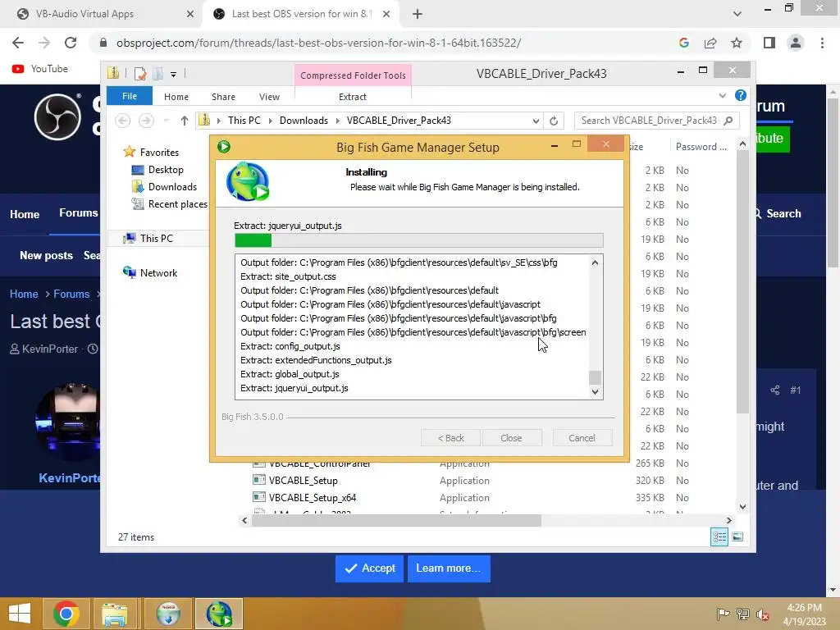Switch to details view icon
Image resolution: width=840 pixels, height=630 pixels.
click(x=719, y=536)
